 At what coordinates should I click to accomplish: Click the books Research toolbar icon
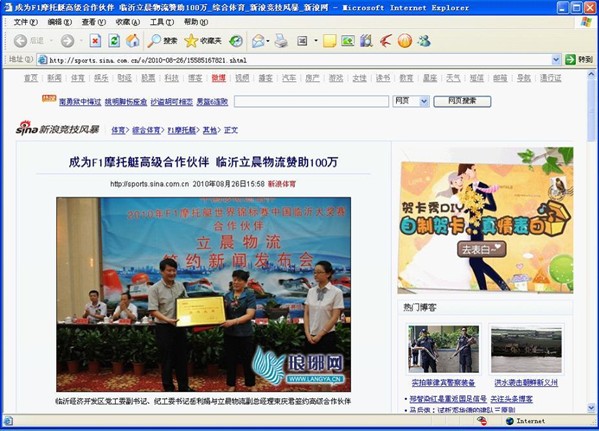coord(366,41)
